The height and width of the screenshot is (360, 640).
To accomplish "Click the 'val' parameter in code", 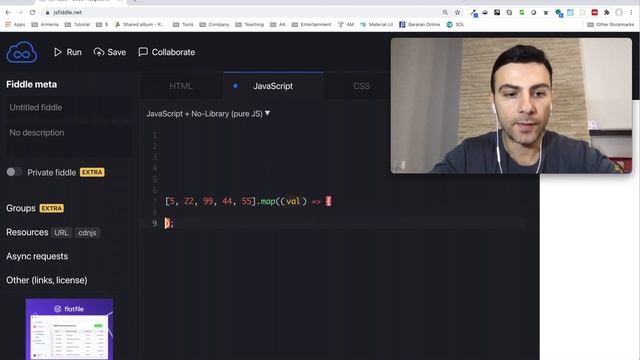I will coord(293,201).
